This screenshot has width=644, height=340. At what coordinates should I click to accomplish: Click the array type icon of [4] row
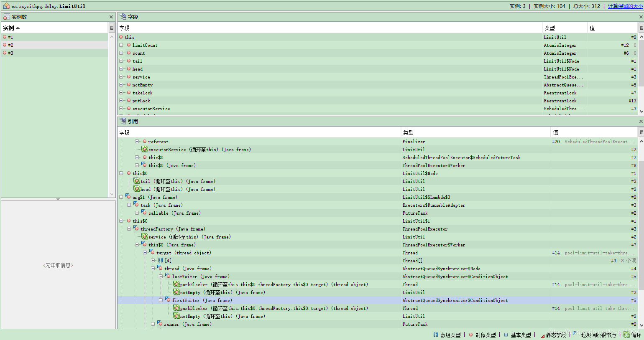click(x=161, y=261)
